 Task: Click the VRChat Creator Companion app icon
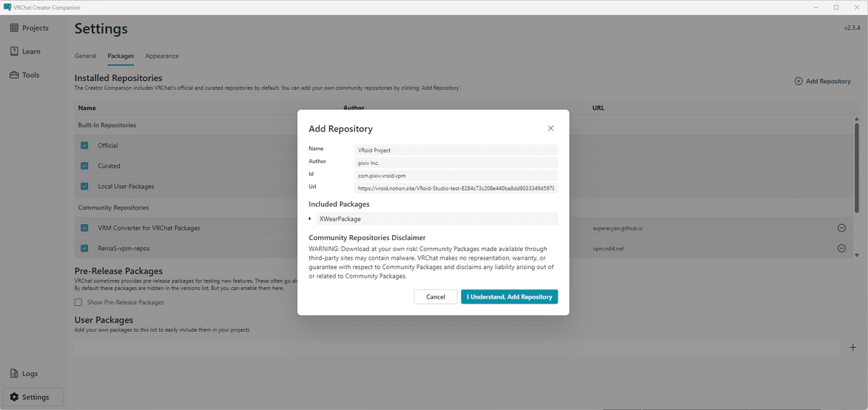click(x=7, y=7)
